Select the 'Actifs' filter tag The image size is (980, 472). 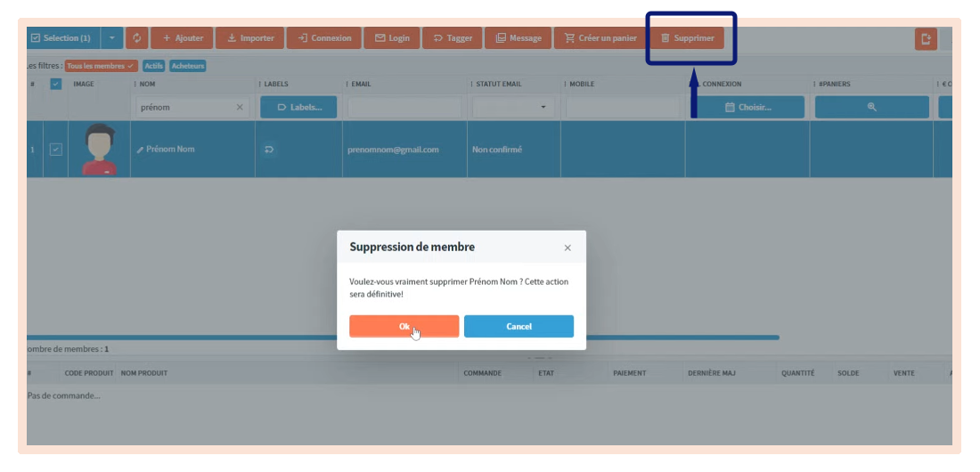click(153, 66)
